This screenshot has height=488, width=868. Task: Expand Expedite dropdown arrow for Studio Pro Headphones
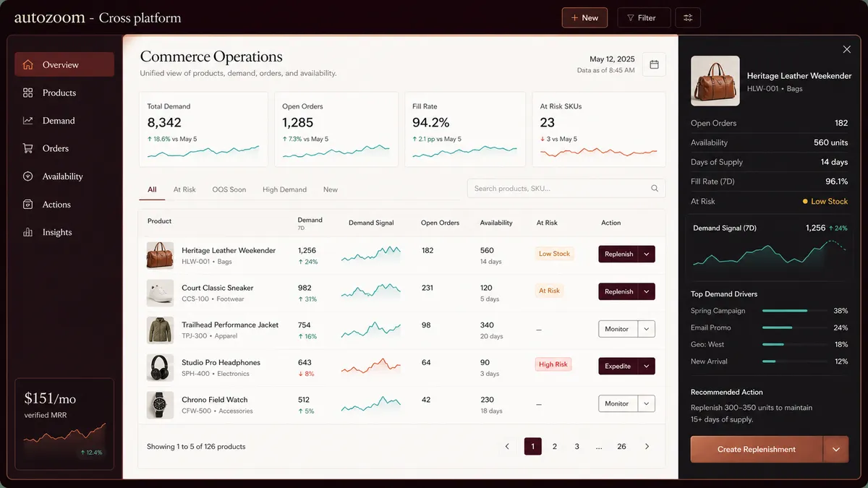pos(647,367)
